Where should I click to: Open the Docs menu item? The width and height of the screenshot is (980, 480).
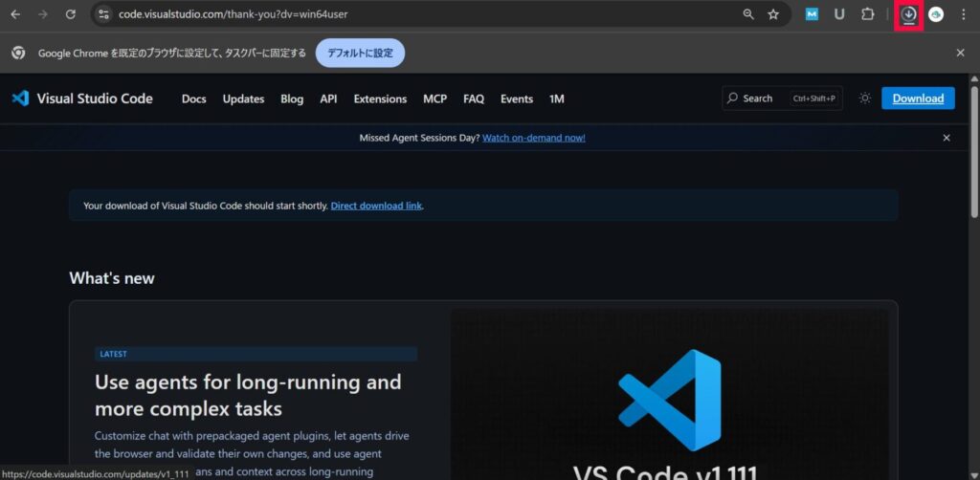coord(193,98)
